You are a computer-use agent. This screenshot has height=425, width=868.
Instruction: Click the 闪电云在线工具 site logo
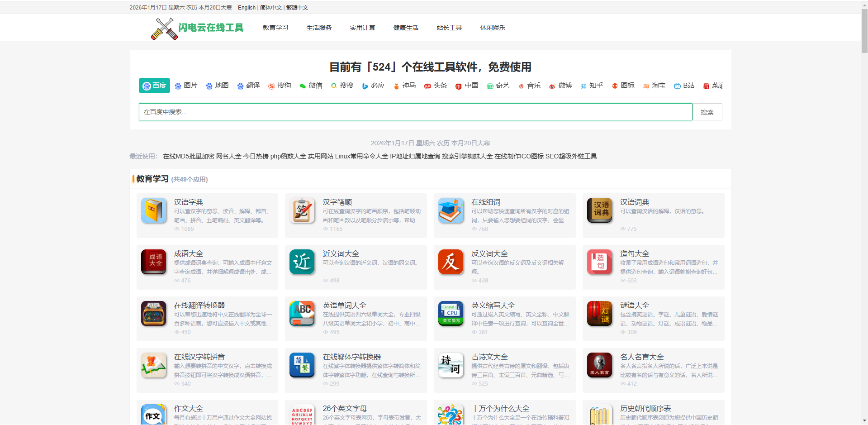pos(198,28)
